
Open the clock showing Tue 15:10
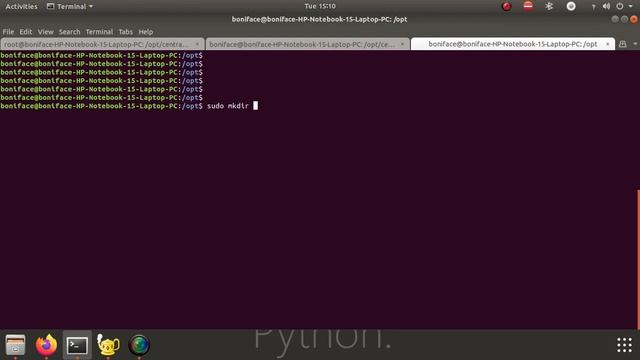(x=320, y=6)
